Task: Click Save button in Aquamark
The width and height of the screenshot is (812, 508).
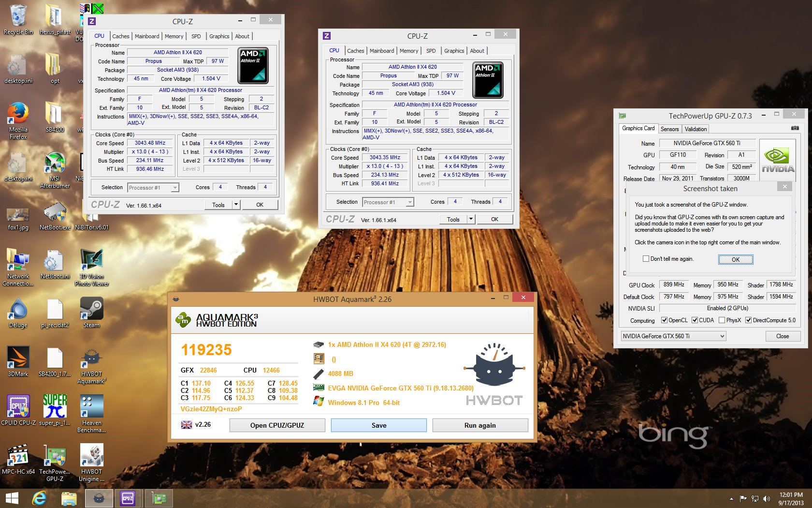Action: (379, 425)
